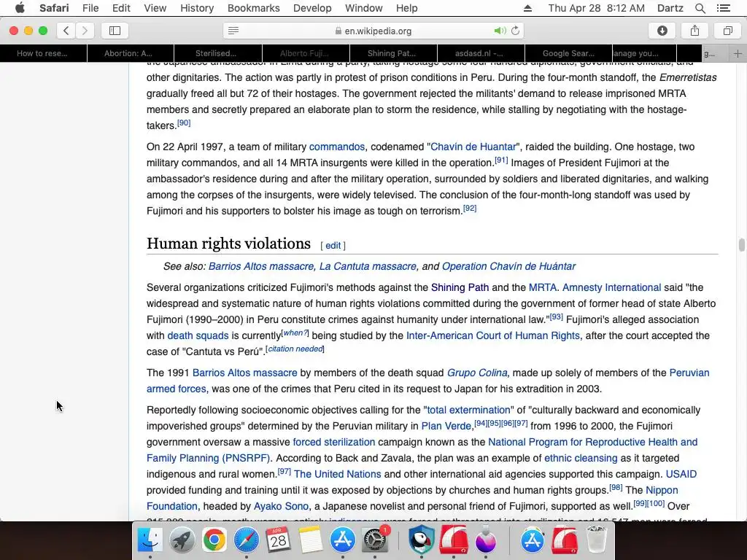Open the Ayako Sono link
Screen dimensions: 747x560
coord(281,506)
